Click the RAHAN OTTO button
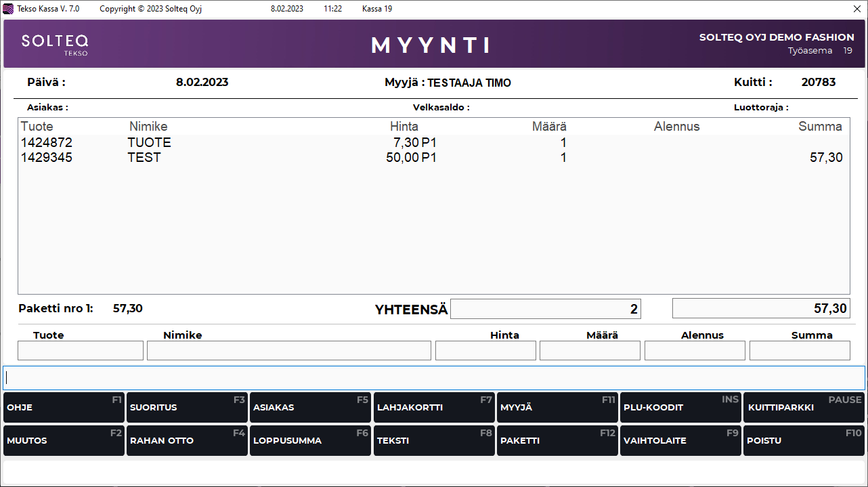This screenshot has width=868, height=487. [187, 441]
